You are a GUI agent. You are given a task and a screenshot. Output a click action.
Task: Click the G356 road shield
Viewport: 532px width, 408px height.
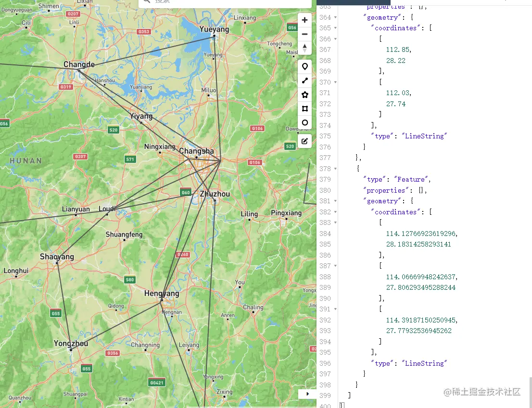click(x=112, y=353)
